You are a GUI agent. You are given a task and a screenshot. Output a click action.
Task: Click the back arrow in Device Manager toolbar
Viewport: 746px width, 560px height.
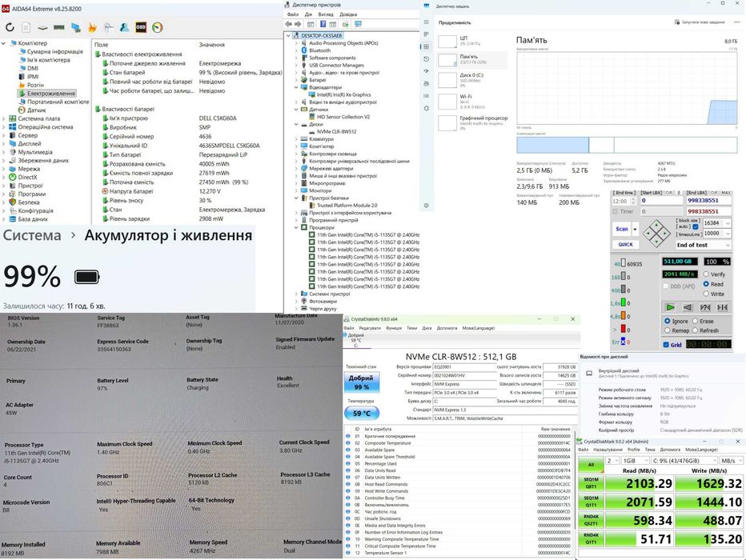[x=289, y=24]
